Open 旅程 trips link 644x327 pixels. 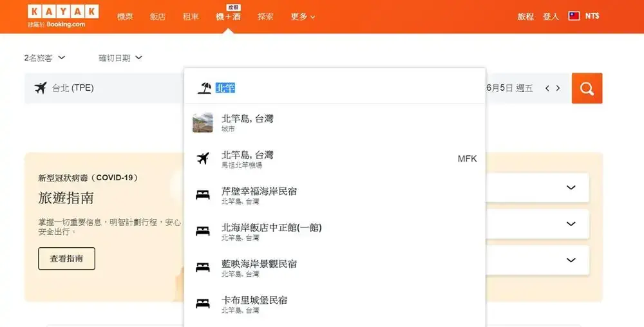(526, 16)
